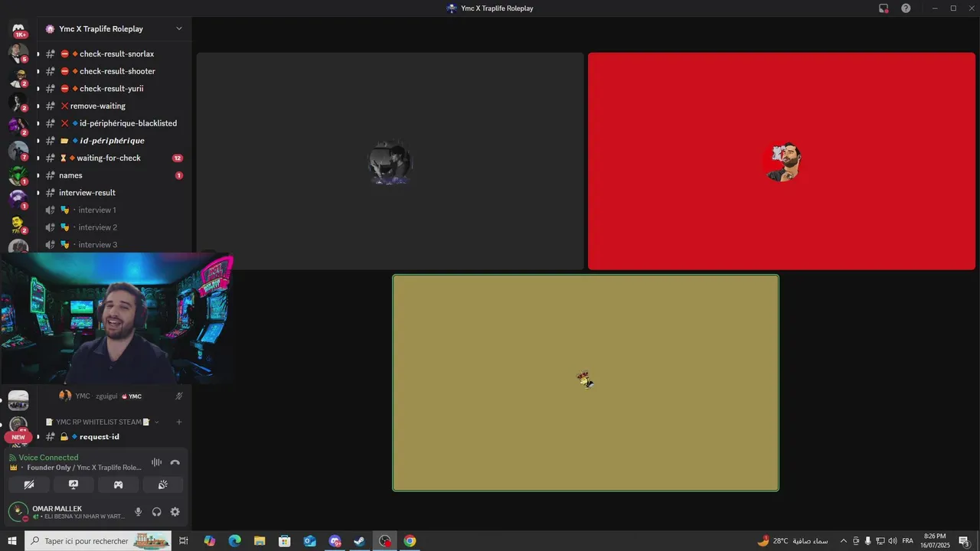Open Steam in the Windows taskbar

point(359,541)
